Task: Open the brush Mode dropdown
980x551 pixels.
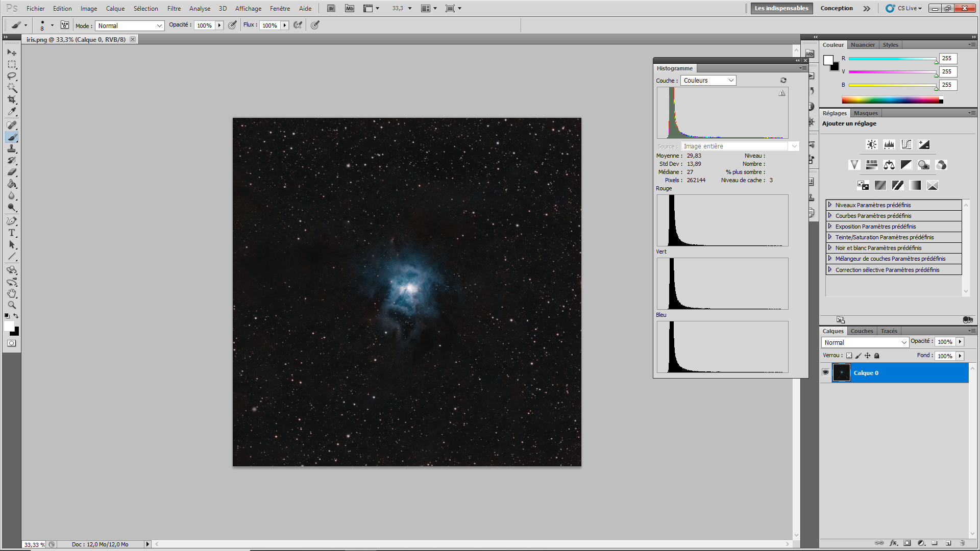Action: 130,26
